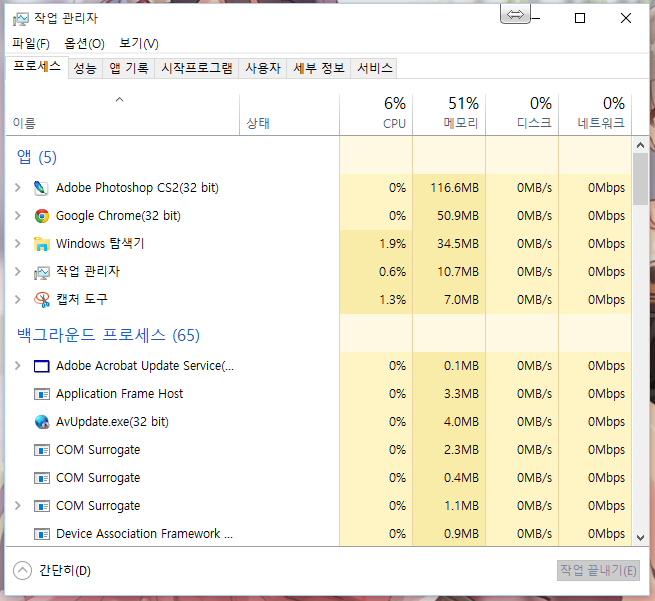This screenshot has width=655, height=601.
Task: Switch to the 서비스 tab
Action: tap(374, 68)
